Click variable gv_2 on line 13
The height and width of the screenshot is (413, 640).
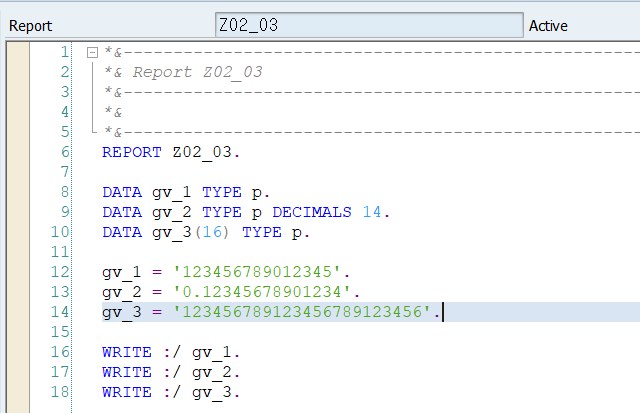[x=122, y=293]
